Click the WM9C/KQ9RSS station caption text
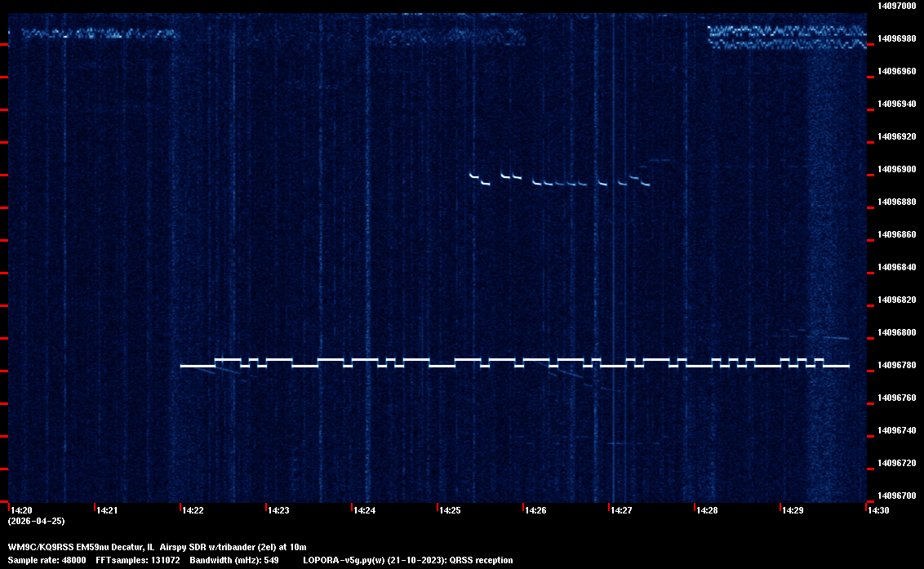 [157, 546]
